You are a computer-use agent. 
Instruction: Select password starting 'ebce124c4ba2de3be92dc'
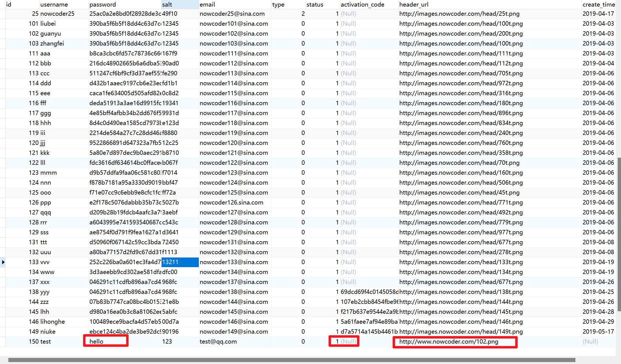pos(125,332)
